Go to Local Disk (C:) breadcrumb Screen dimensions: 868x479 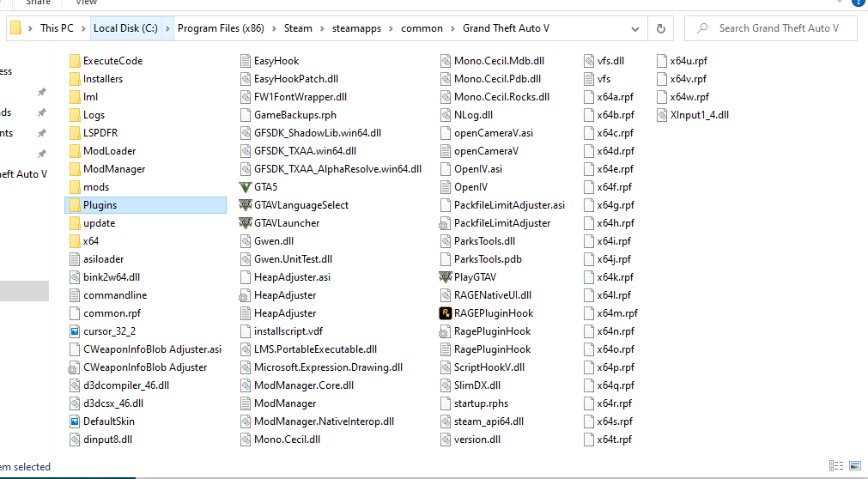125,28
